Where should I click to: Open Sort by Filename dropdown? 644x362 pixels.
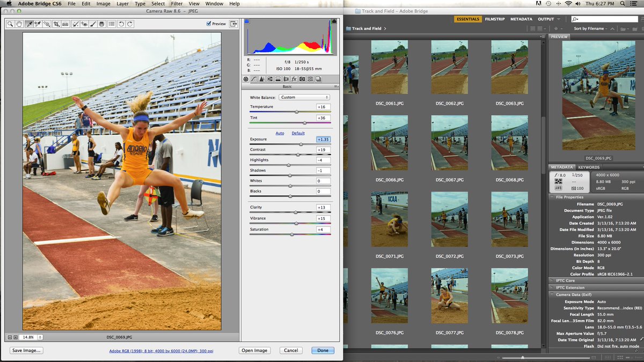click(x=590, y=28)
